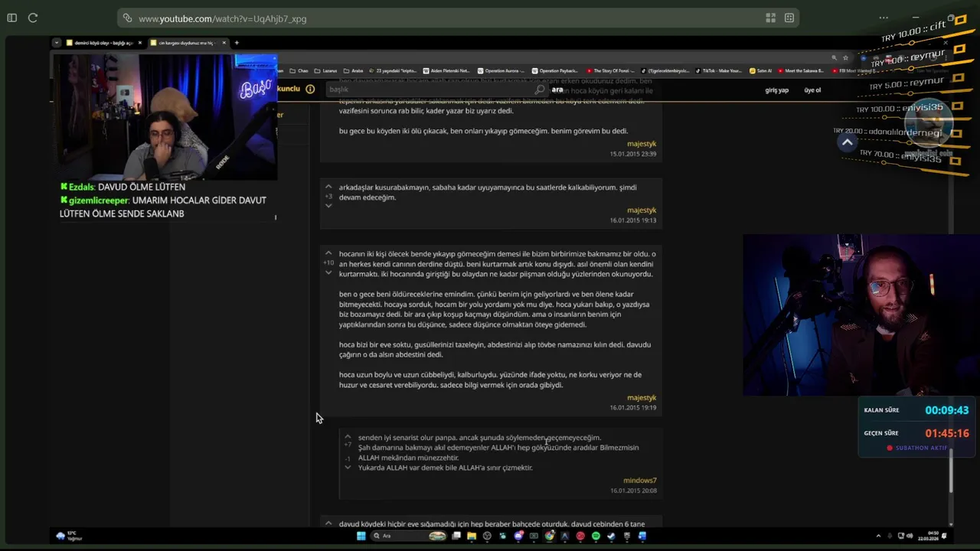Image resolution: width=980 pixels, height=551 pixels.
Task: Open the "üye ol" sign-up link
Action: (812, 90)
